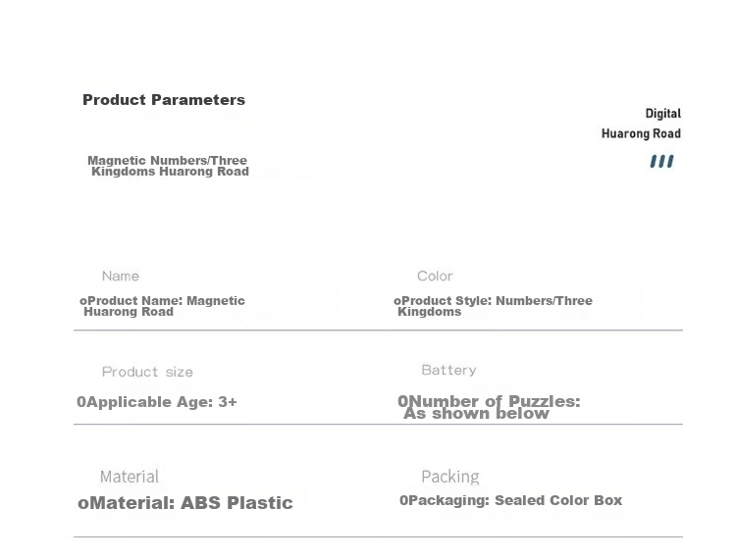Click the Product size label
Screen dimensions: 736x560
pos(147,372)
